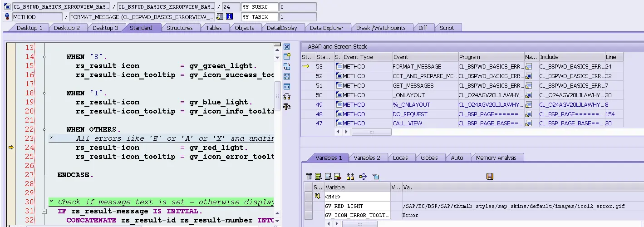The height and width of the screenshot is (227, 644).
Task: Open the Data Explorer tab
Action: [326, 28]
